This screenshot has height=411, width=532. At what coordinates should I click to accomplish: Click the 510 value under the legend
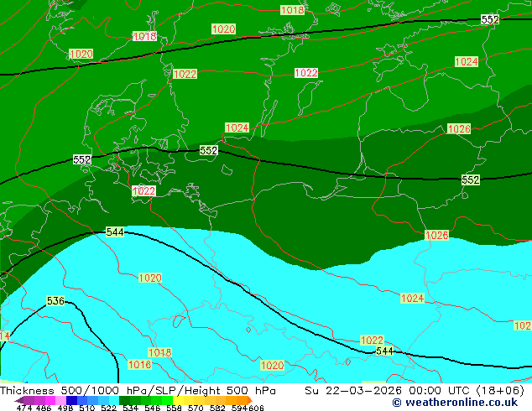coord(87,408)
